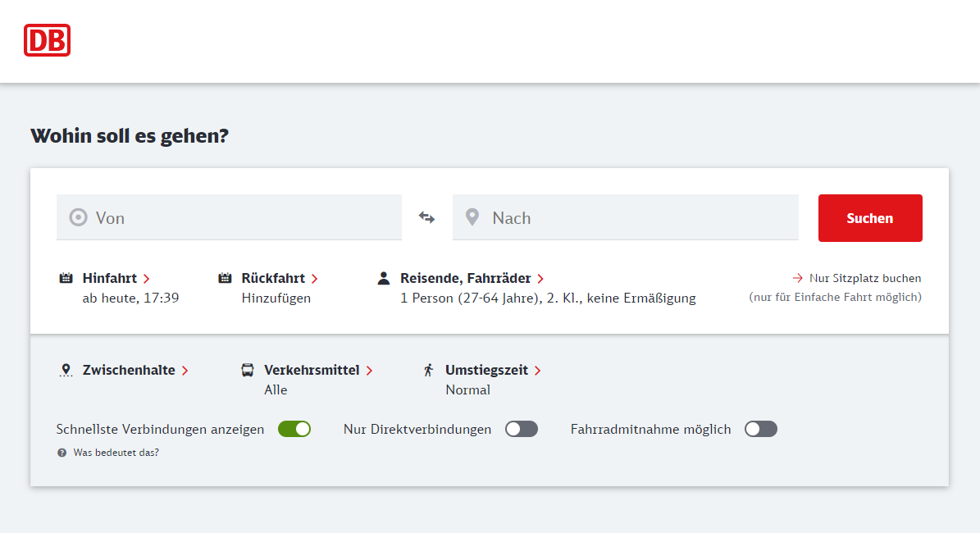Disable Schnellste Verbindungen anzeigen toggle

pyautogui.click(x=294, y=430)
